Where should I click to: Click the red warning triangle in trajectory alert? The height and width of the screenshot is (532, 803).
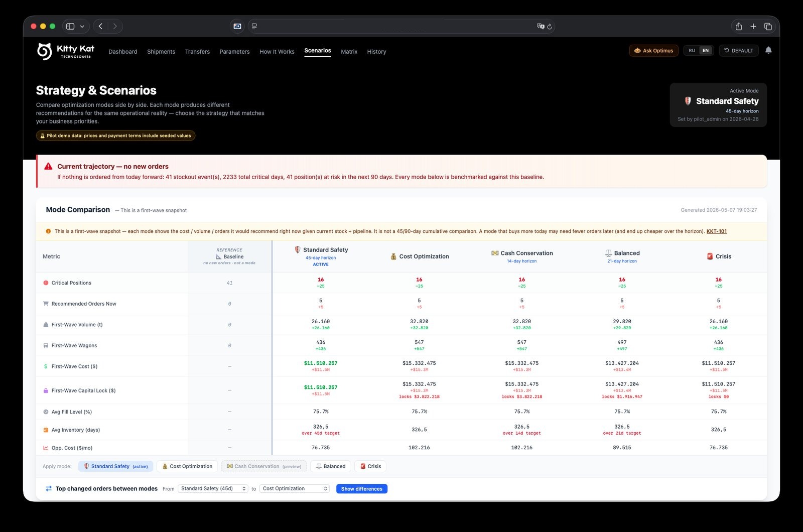[x=48, y=166]
